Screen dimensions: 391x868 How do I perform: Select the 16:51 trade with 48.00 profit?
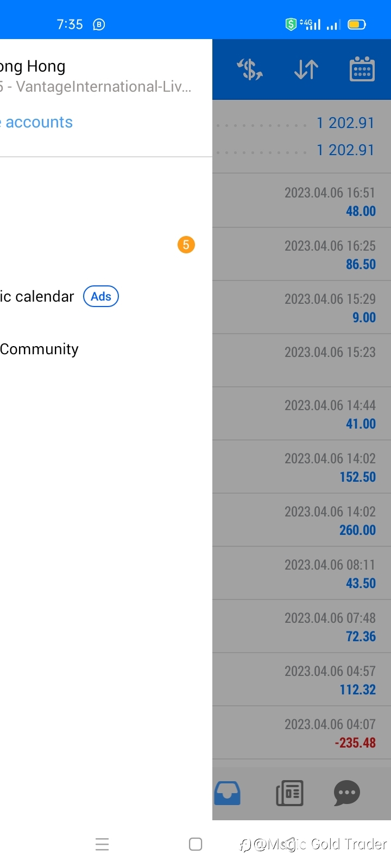coord(302,201)
